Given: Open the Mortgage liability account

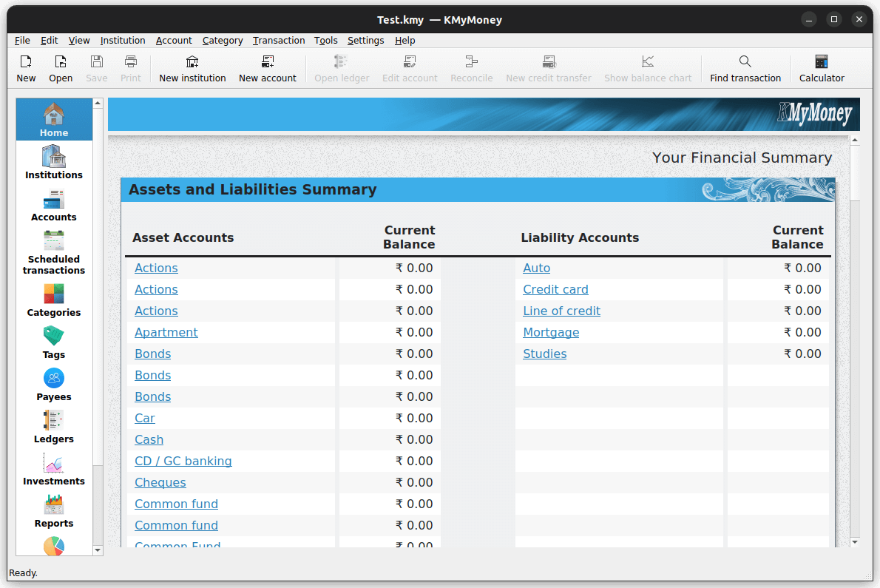Looking at the screenshot, I should pos(551,332).
